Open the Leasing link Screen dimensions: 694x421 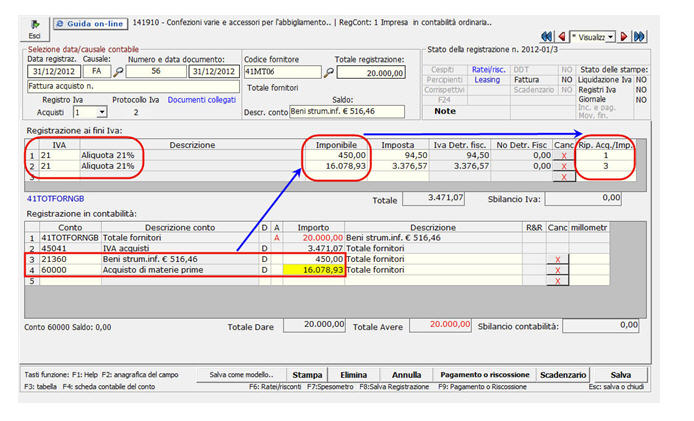pyautogui.click(x=487, y=80)
